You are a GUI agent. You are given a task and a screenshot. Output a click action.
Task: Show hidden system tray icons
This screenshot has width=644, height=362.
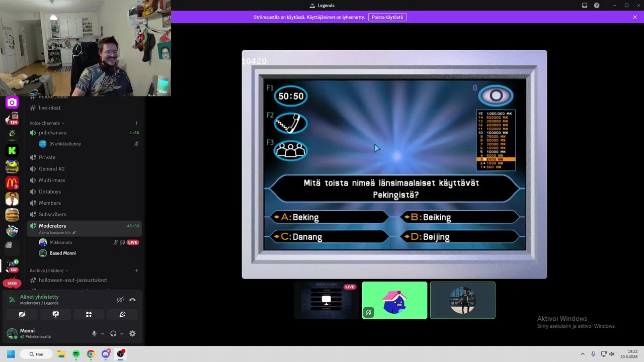(583, 354)
